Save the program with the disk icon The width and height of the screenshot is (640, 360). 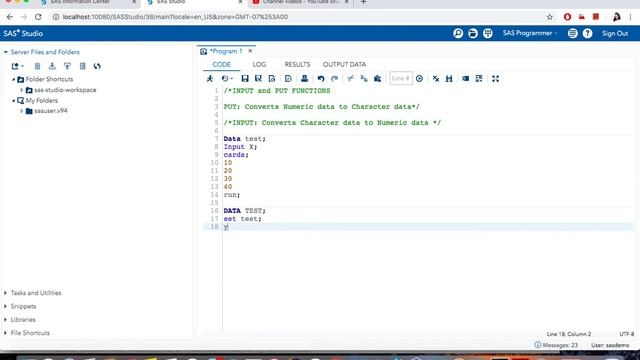(245, 78)
